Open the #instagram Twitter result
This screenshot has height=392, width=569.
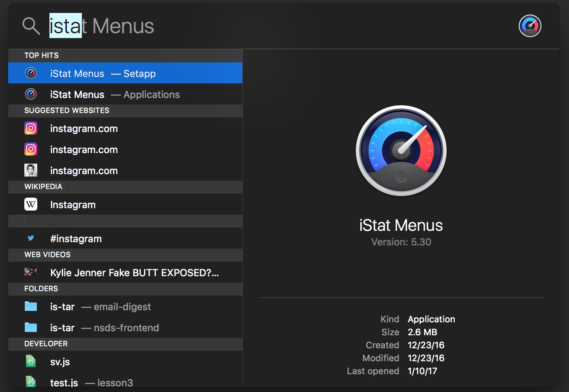pos(125,239)
